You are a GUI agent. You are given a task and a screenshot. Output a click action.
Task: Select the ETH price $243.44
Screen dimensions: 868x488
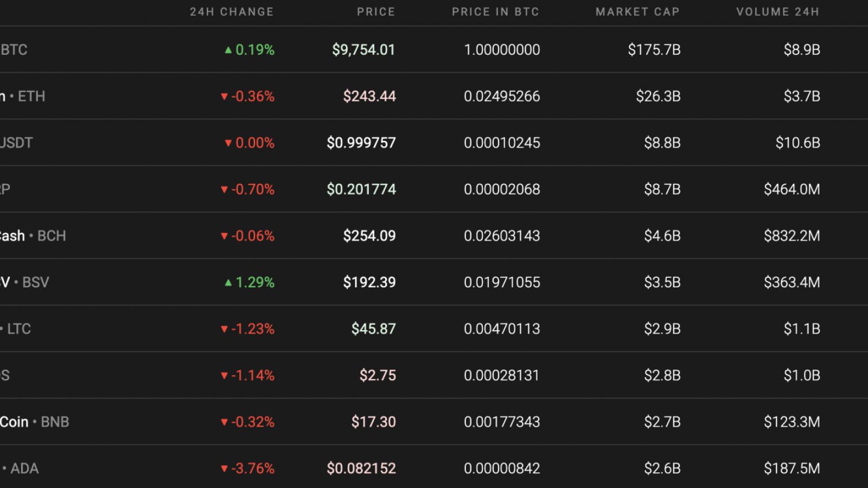click(x=369, y=97)
